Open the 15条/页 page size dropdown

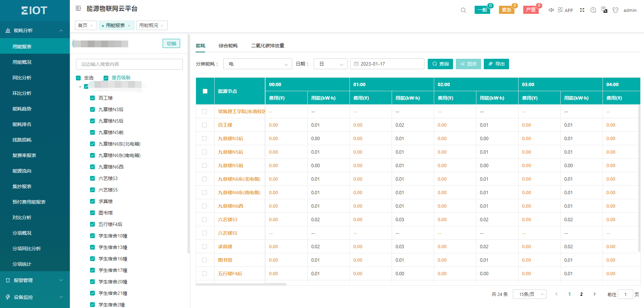[530, 294]
